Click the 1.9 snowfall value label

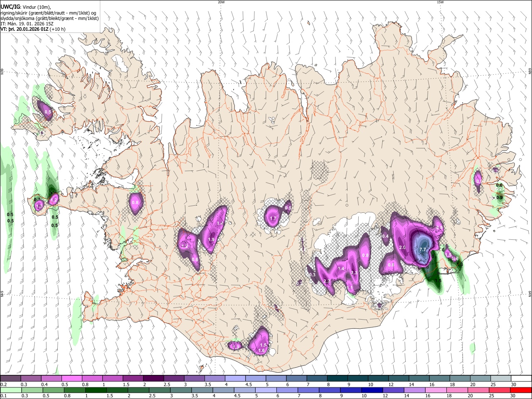pos(211,239)
